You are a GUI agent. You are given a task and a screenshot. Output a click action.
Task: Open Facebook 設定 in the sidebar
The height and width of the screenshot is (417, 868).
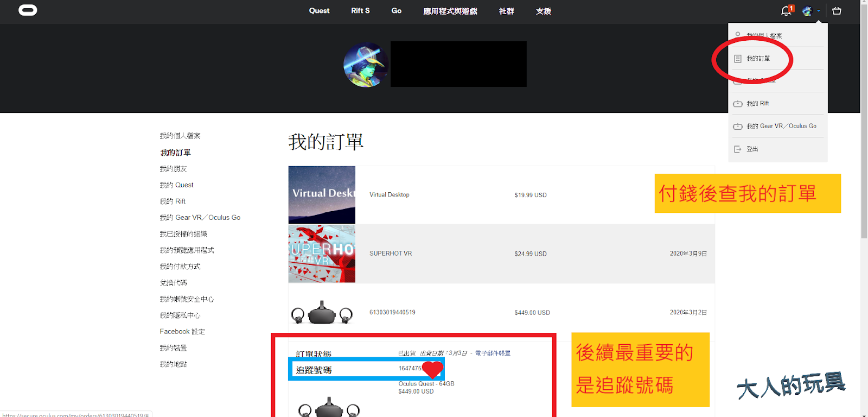[182, 332]
